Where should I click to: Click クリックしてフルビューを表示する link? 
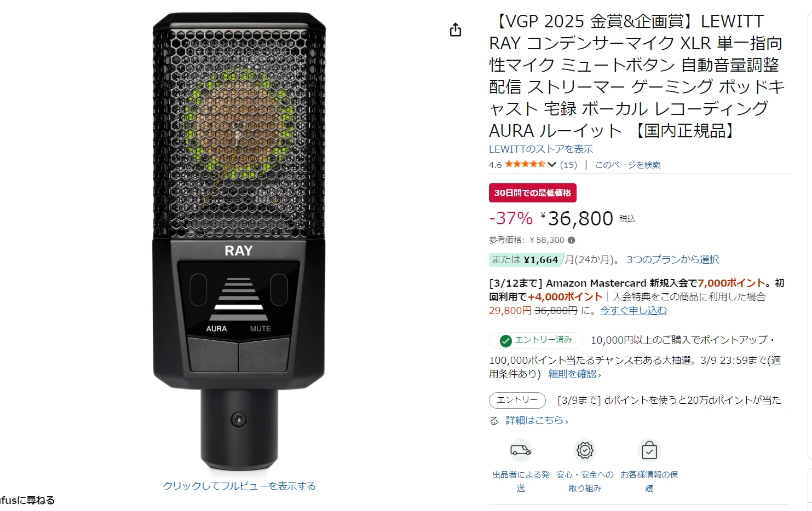point(239,486)
